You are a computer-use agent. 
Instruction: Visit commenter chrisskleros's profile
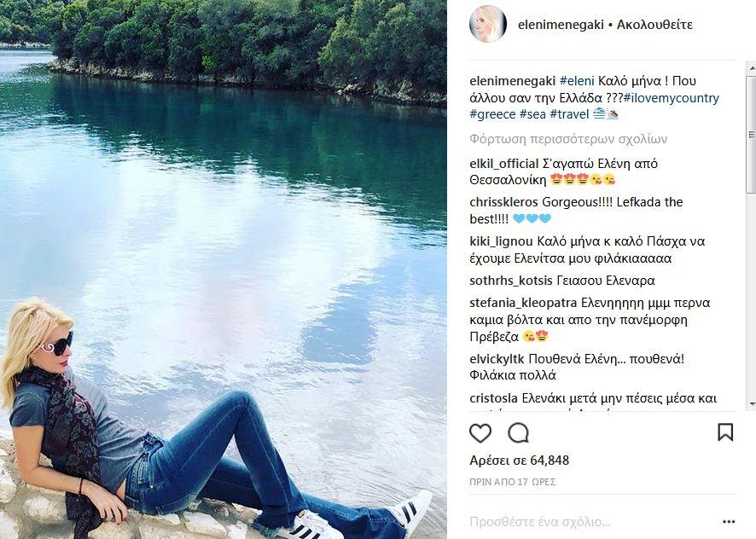[504, 202]
